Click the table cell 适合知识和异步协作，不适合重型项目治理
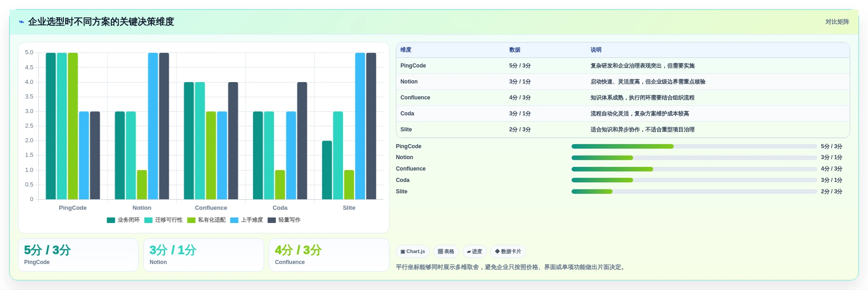 [642, 129]
